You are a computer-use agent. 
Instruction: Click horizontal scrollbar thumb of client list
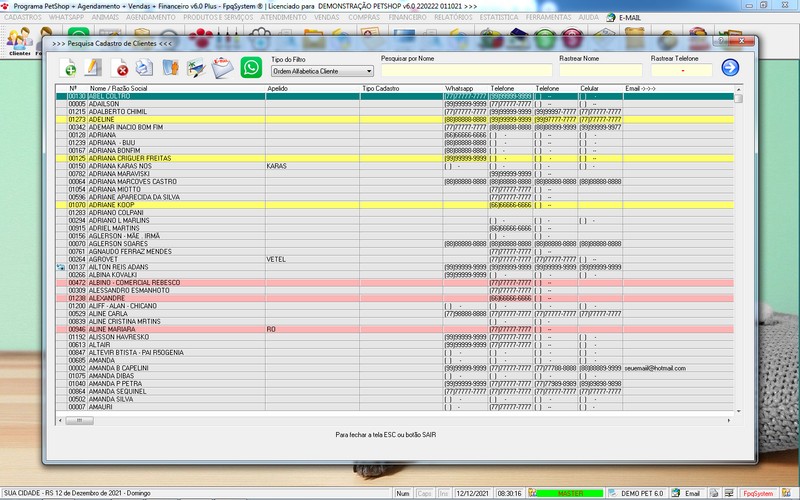coord(80,420)
